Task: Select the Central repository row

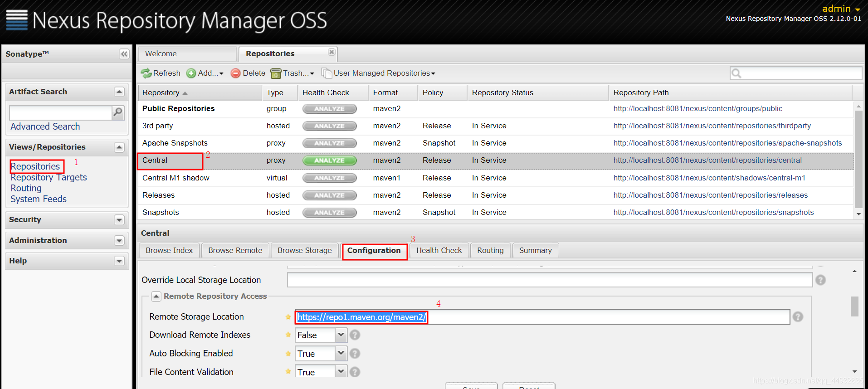Action: coord(495,160)
